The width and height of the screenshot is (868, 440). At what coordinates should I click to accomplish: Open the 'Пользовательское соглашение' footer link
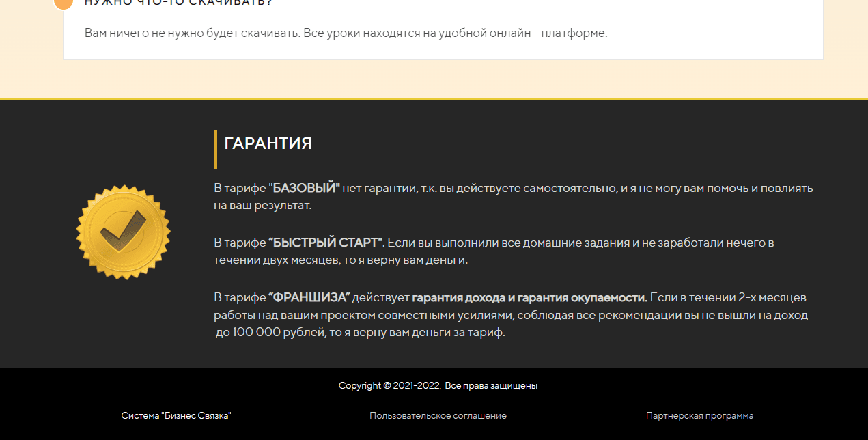coord(438,415)
